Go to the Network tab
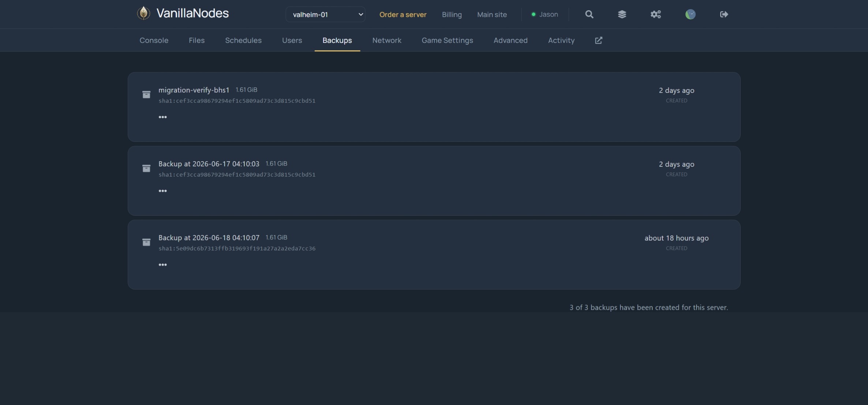Screen dimensions: 868x405 [387, 40]
